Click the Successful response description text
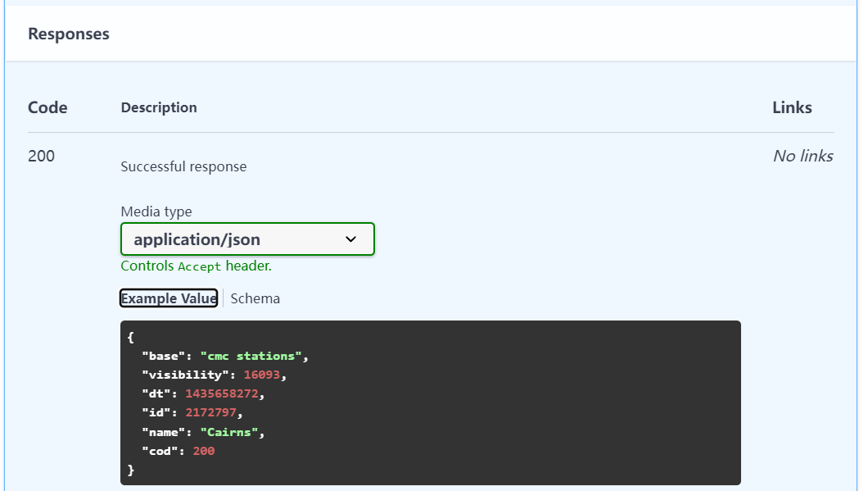Screen dimensions: 868x491 183,166
